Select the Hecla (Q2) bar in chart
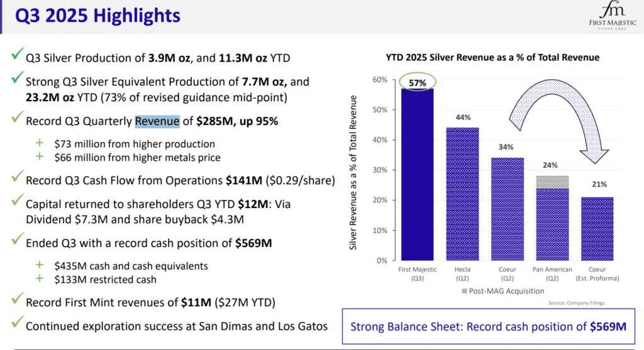Viewport: 644px width, 350px height. click(x=463, y=195)
